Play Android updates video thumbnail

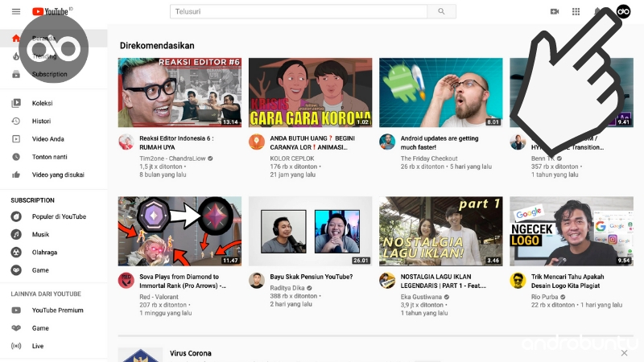(440, 93)
